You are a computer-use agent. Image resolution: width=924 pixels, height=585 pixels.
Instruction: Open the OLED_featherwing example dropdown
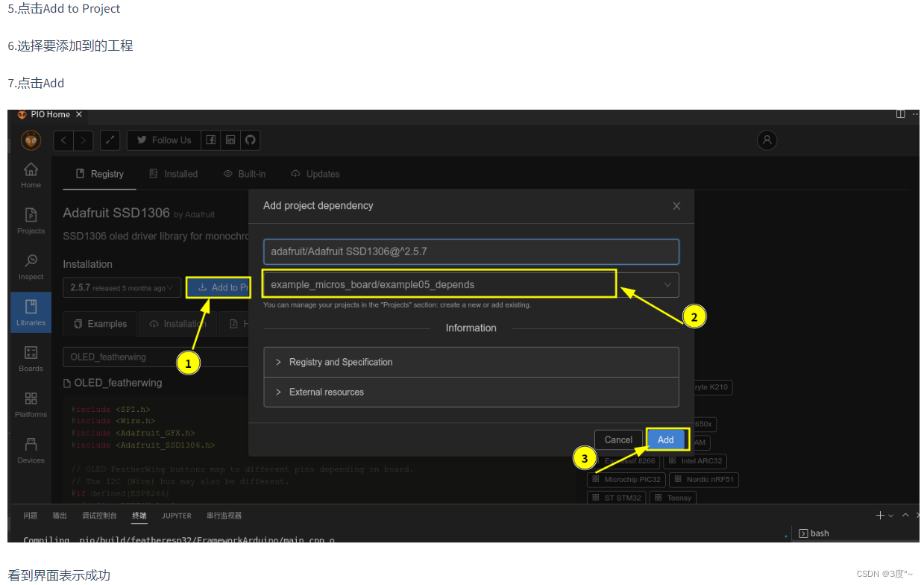click(x=155, y=357)
